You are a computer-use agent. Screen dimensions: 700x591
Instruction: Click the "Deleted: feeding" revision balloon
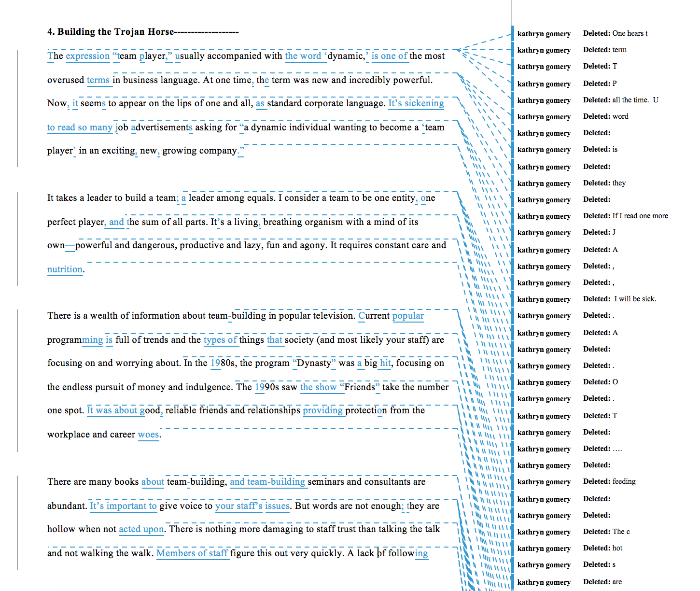pos(609,481)
